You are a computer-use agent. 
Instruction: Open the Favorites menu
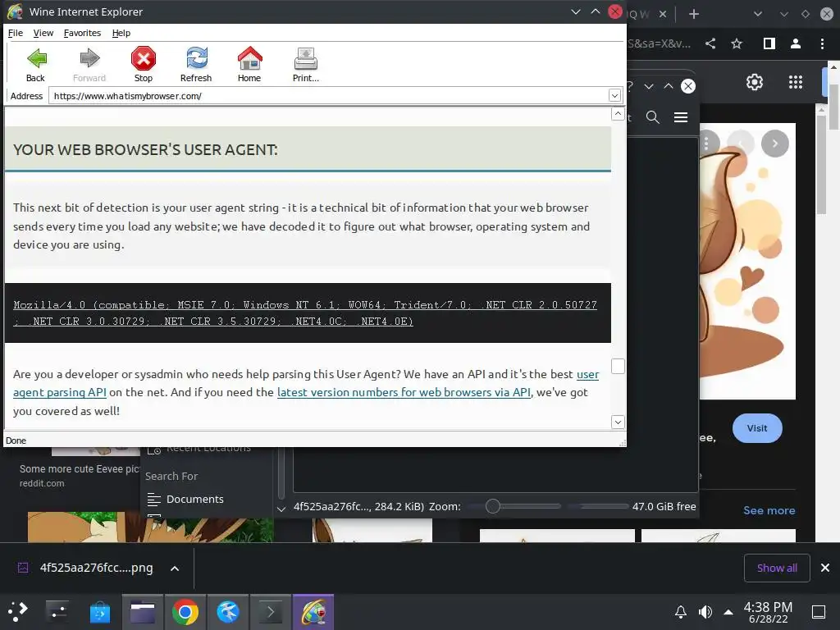click(82, 33)
